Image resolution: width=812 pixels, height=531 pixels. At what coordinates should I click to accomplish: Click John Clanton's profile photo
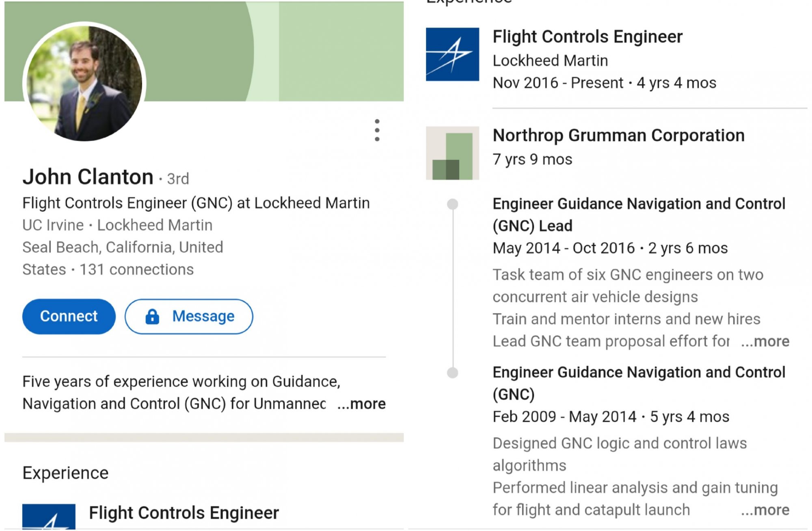[84, 84]
